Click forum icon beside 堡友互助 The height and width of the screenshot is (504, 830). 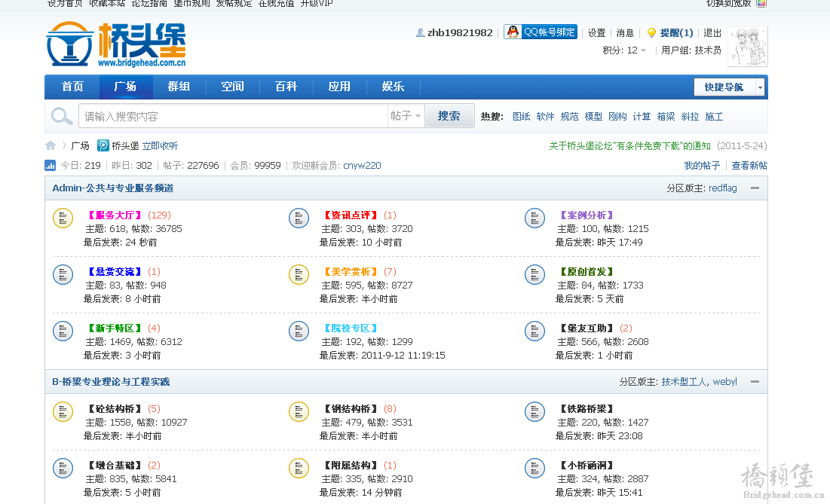pyautogui.click(x=534, y=331)
